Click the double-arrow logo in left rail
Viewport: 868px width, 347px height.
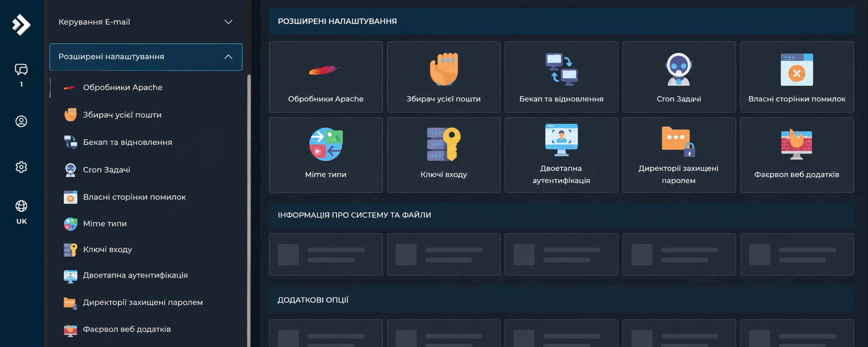[x=21, y=25]
